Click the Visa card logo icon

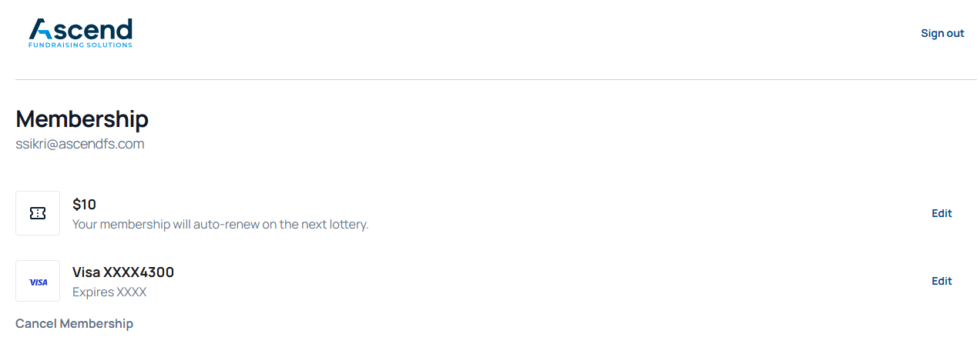click(x=38, y=282)
